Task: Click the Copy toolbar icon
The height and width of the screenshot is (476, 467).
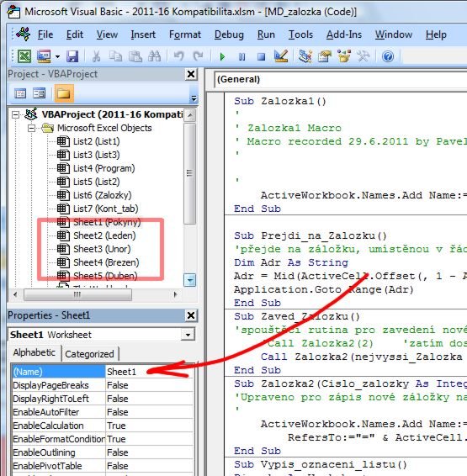Action: pos(115,56)
